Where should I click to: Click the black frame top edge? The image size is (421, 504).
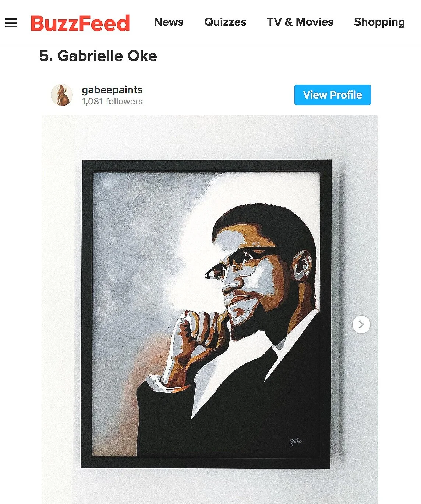[x=206, y=166]
